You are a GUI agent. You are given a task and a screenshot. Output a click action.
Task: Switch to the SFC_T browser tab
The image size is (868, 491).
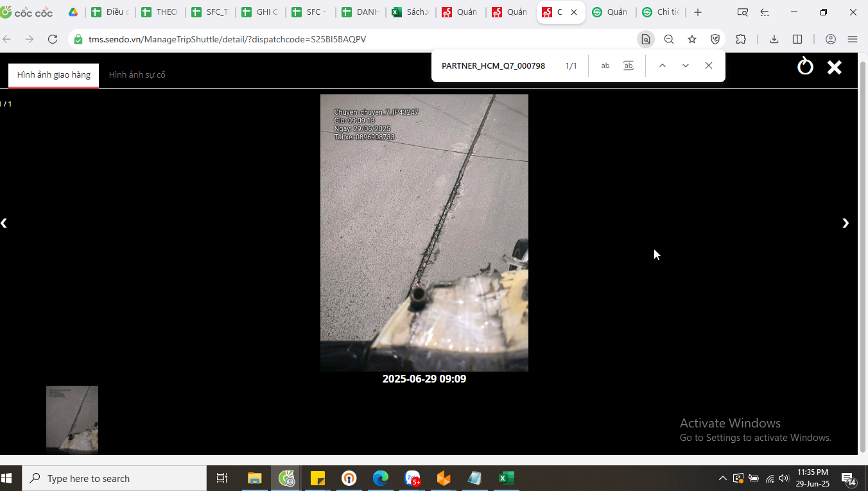point(210,12)
